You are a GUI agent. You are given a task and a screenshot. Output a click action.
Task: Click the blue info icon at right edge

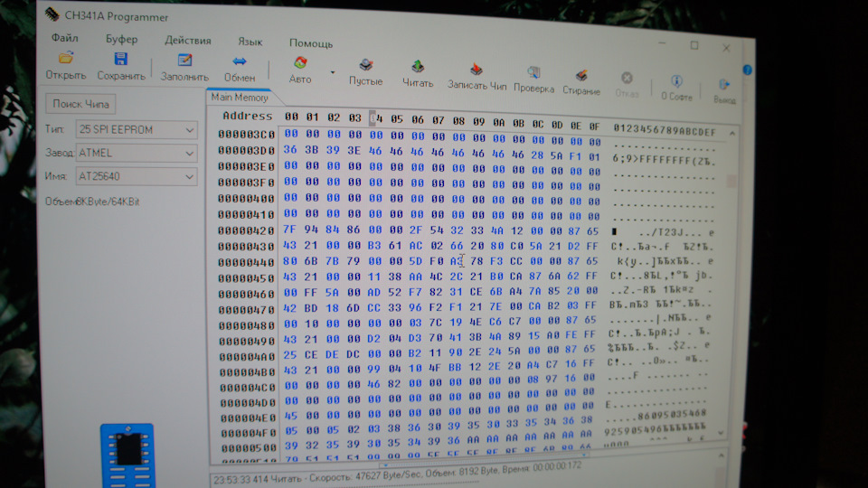[x=748, y=70]
